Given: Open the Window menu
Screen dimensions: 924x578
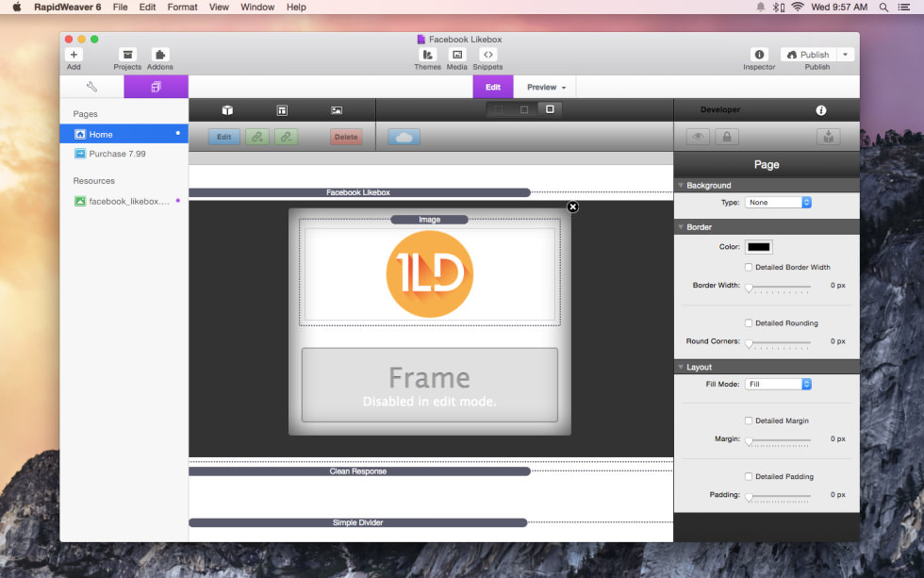Looking at the screenshot, I should pos(257,7).
